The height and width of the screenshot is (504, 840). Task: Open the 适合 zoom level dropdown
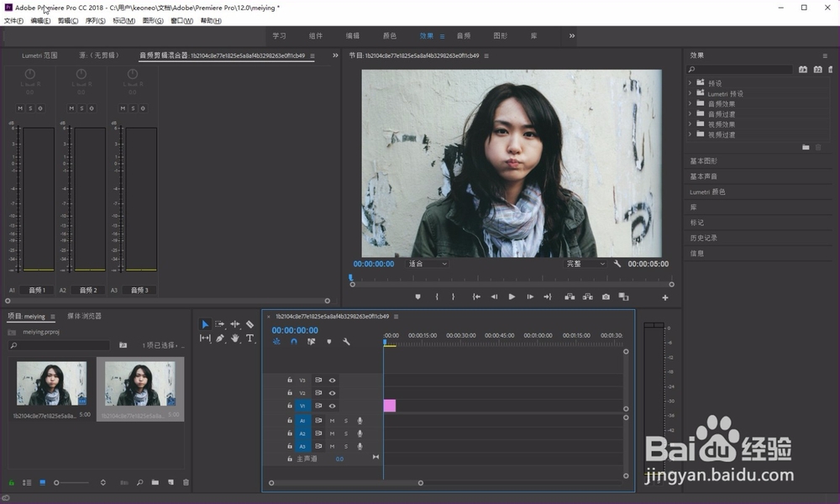click(428, 264)
